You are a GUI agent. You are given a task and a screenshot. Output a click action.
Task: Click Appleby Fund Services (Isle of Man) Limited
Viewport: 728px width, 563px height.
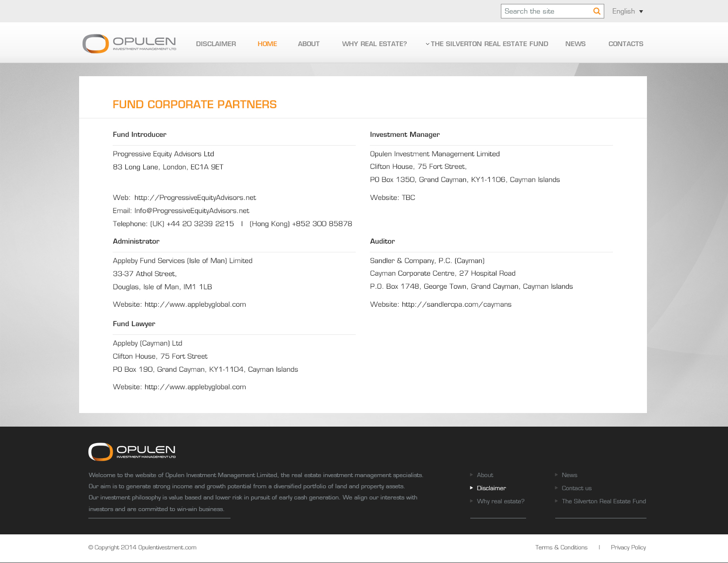pos(182,261)
